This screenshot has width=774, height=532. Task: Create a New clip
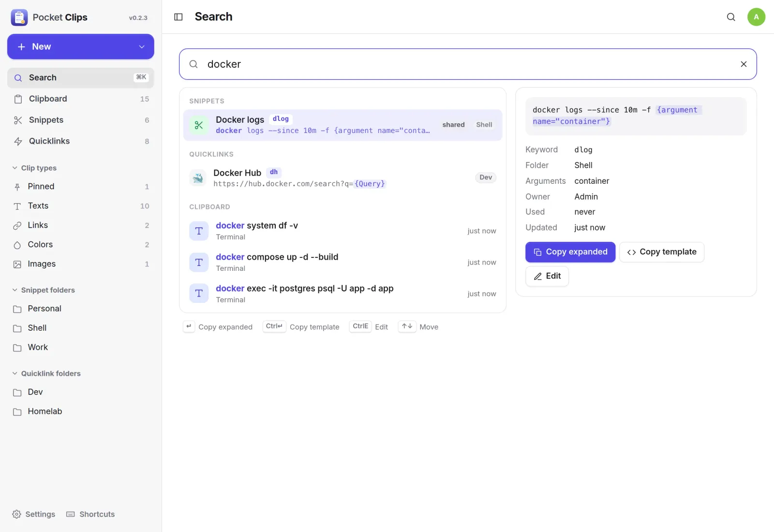tap(80, 47)
